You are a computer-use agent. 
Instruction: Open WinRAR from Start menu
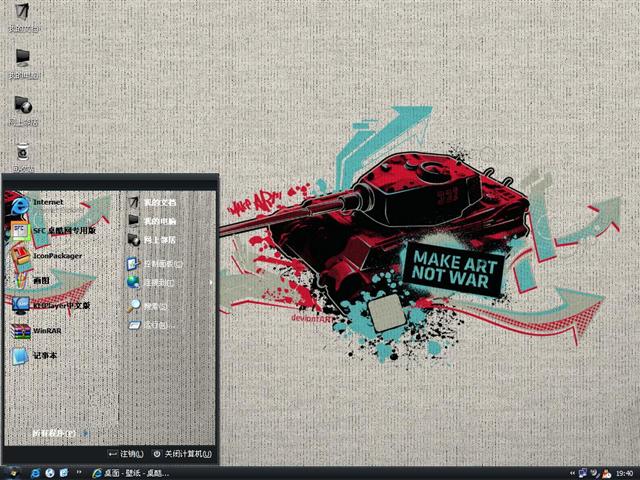pyautogui.click(x=36, y=330)
